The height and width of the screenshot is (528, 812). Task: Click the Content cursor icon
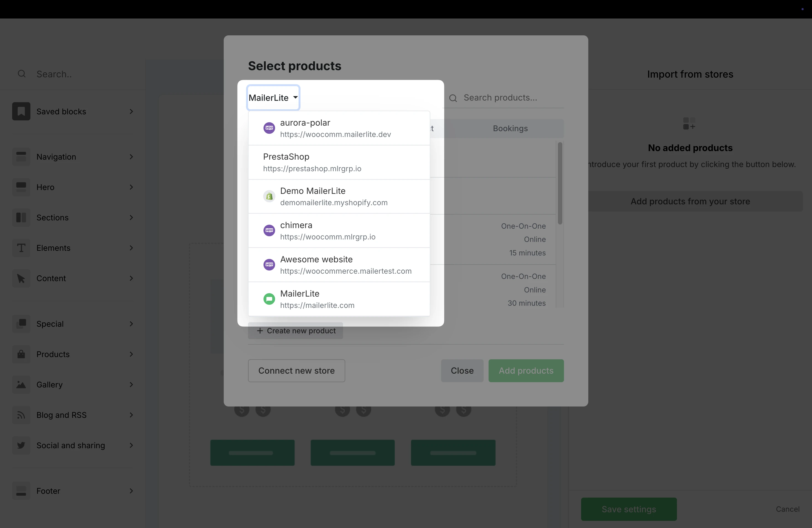point(21,278)
